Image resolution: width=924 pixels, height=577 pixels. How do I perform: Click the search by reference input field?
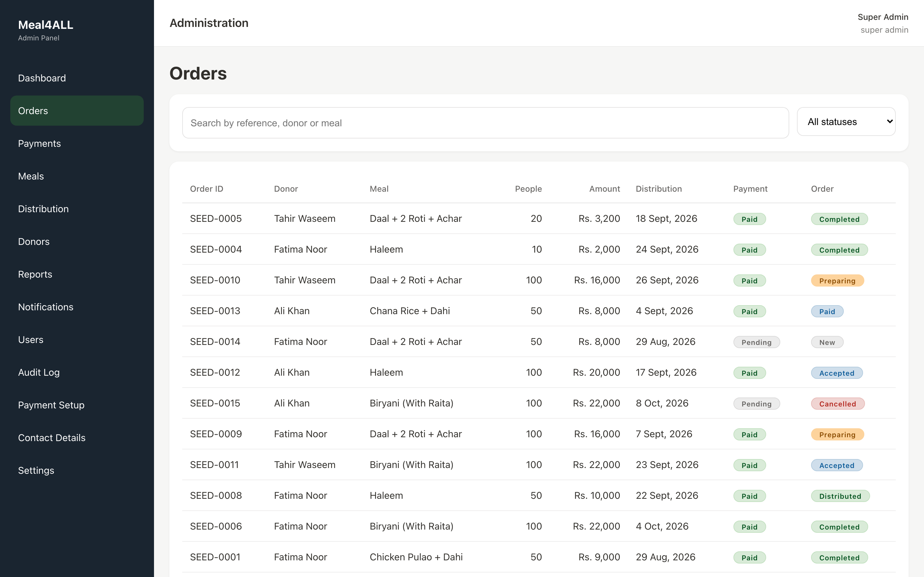click(485, 123)
